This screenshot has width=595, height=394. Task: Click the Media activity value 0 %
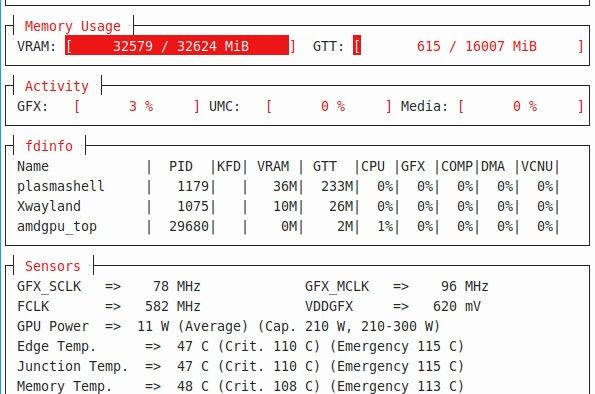[x=525, y=106]
